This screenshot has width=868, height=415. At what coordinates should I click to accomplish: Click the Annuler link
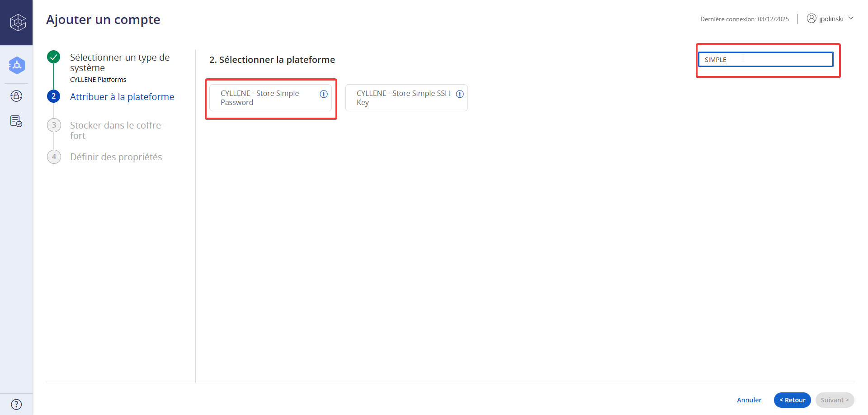(749, 400)
